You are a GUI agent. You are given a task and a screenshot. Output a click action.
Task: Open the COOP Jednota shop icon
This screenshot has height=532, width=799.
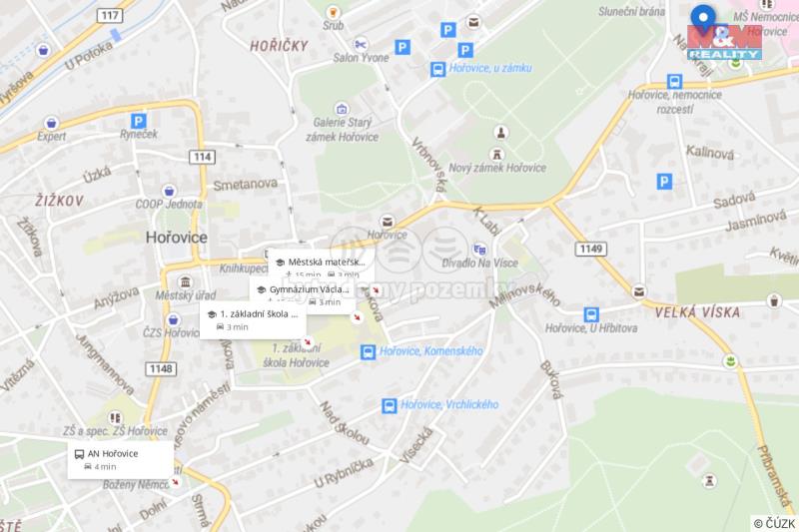pos(169,192)
